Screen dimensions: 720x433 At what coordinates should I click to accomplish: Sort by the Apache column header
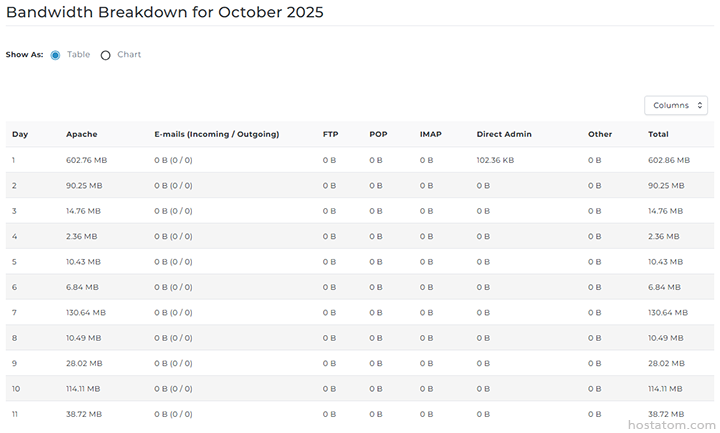pos(81,134)
